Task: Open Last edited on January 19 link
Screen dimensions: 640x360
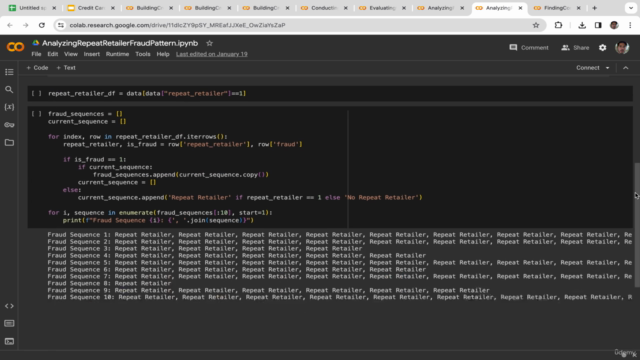Action: click(x=211, y=54)
